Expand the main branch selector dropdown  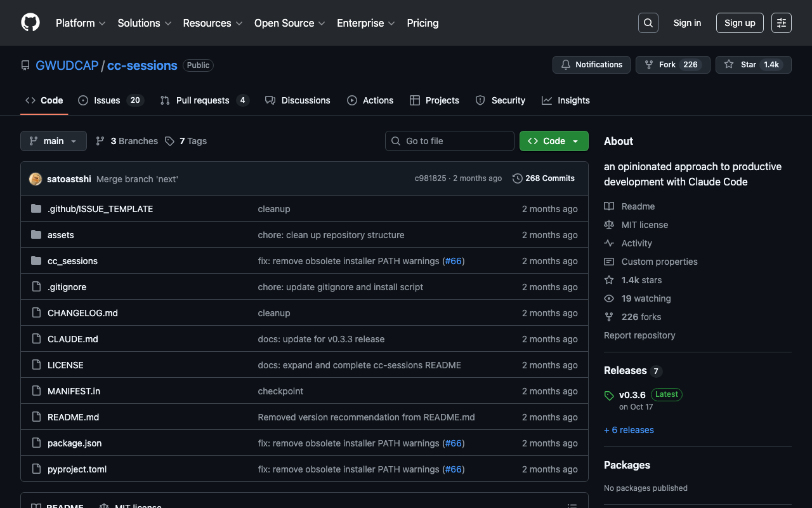[53, 141]
